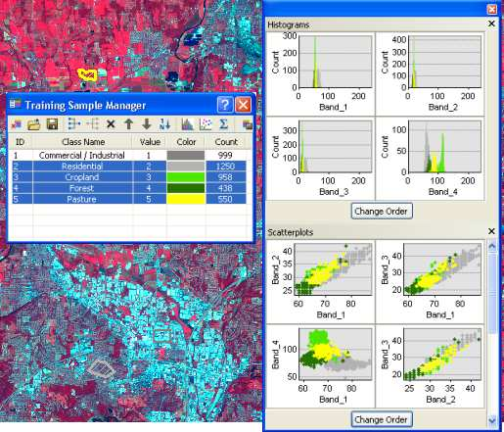
Task: Move the selected class down
Action: pos(147,124)
